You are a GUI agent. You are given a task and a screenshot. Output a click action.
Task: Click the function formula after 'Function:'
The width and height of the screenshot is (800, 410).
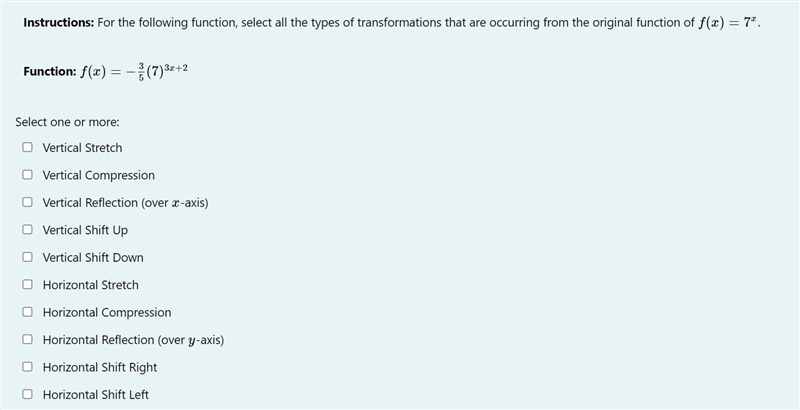134,71
